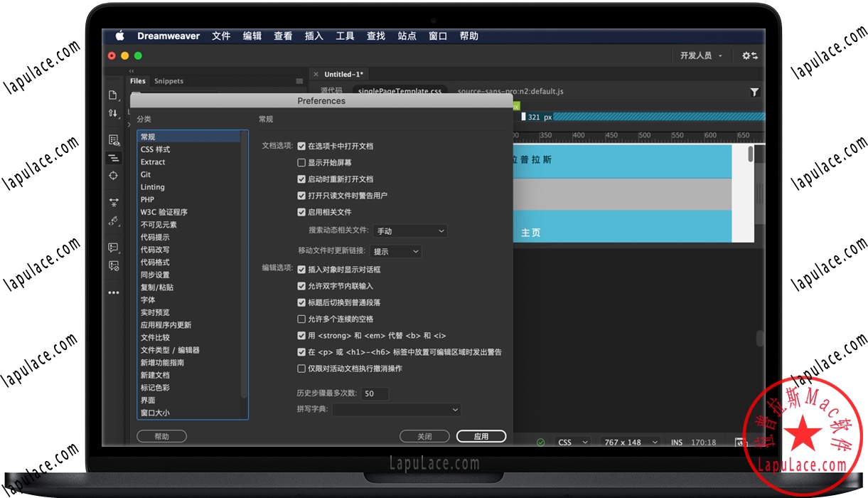This screenshot has height=498, width=868.
Task: Open the 站点 menu in menu bar
Action: click(x=407, y=36)
